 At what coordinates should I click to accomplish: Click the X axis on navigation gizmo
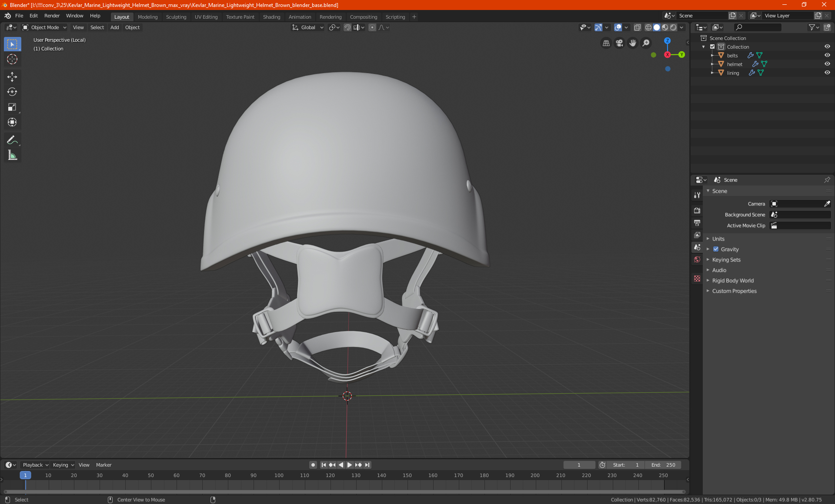click(667, 55)
